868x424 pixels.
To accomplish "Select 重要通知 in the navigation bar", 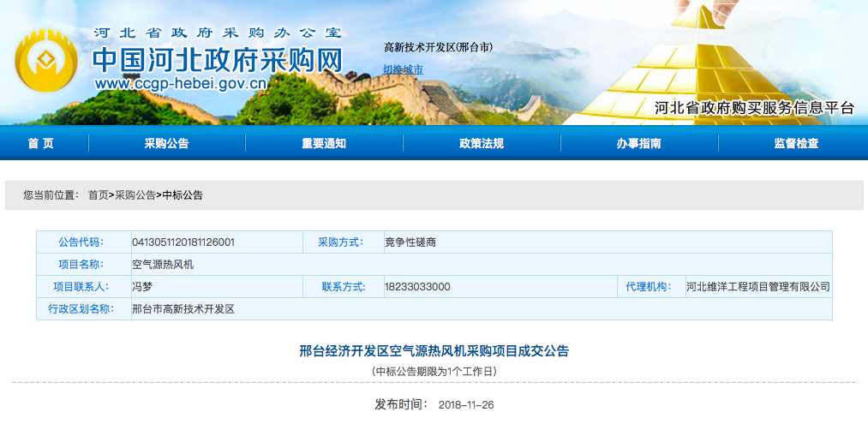I will [x=324, y=143].
